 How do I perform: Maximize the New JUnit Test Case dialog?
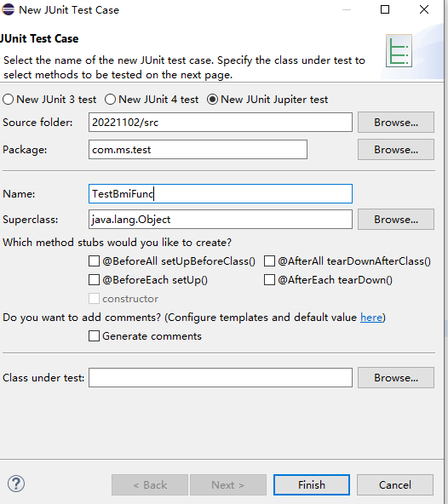385,9
